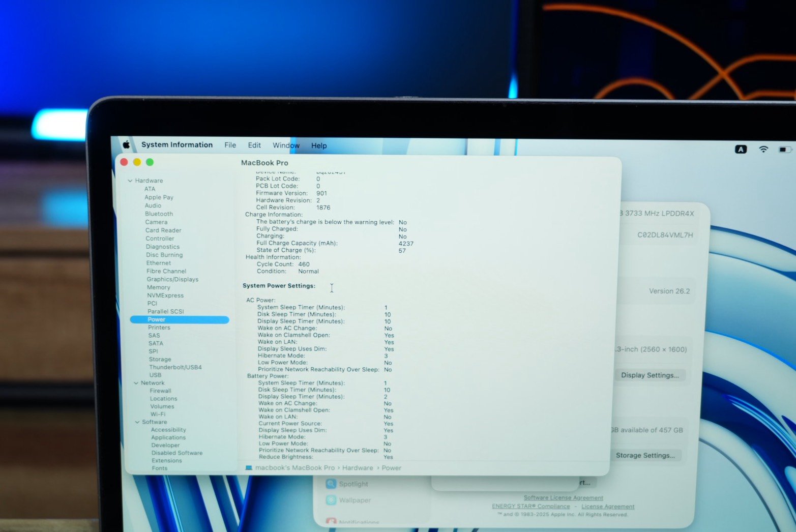
Task: Open the keyboard input source icon
Action: click(x=741, y=149)
